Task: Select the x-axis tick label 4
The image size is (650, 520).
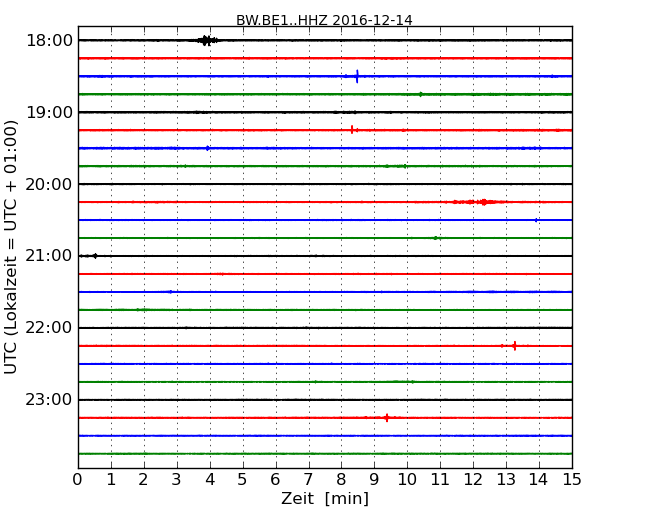Action: point(210,479)
